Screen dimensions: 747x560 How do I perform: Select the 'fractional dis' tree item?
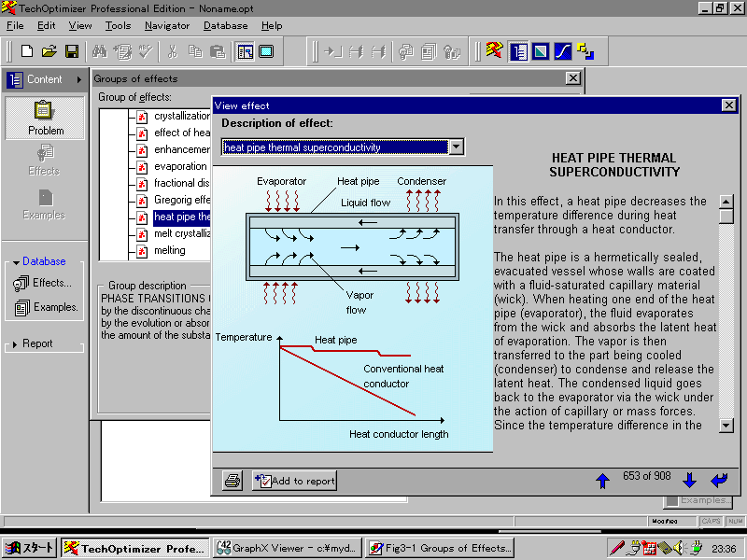181,183
